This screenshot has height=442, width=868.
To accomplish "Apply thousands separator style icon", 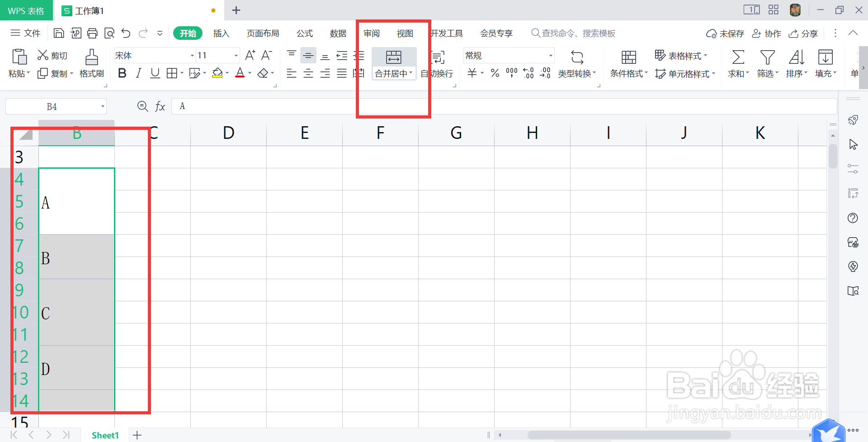I will click(511, 73).
